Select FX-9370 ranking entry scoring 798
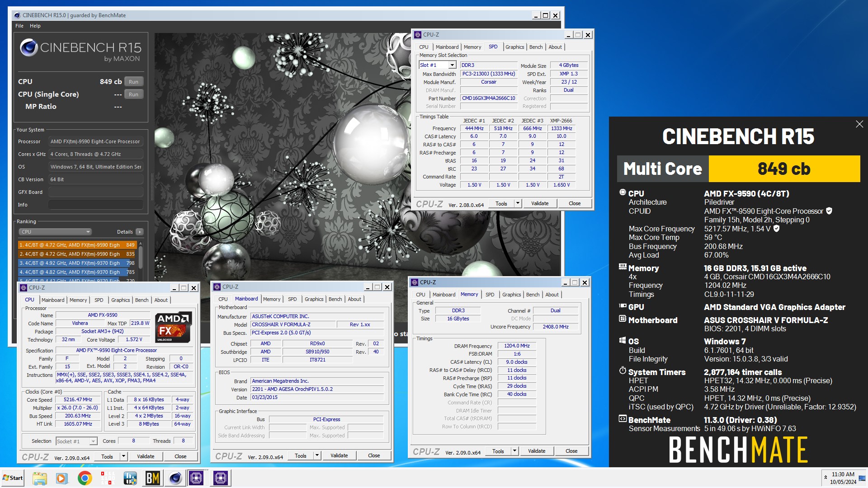The height and width of the screenshot is (488, 868). [x=77, y=263]
